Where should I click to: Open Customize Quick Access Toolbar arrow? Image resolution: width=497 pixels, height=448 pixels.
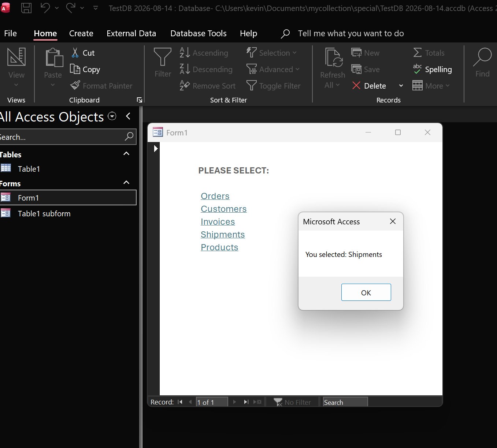click(x=96, y=8)
